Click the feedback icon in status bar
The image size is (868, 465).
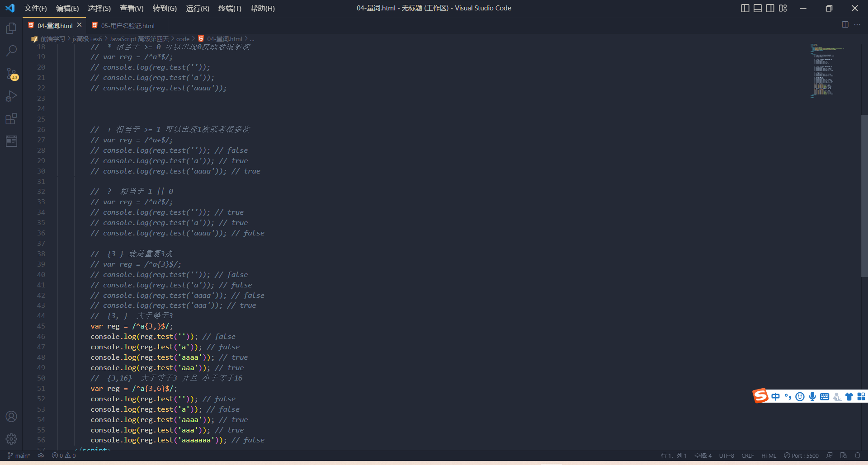pyautogui.click(x=829, y=456)
